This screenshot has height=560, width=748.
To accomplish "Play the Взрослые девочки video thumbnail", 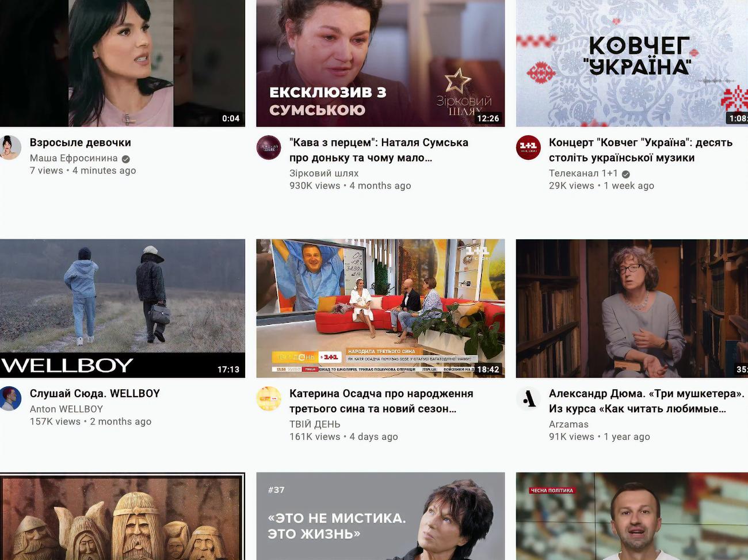I will [x=123, y=63].
